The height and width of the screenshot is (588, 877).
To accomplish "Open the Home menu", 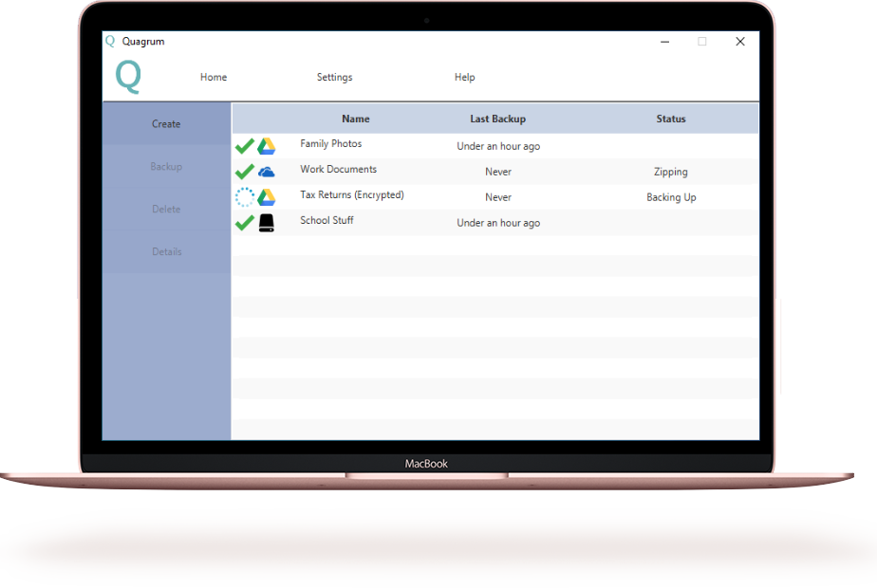I will (x=214, y=78).
